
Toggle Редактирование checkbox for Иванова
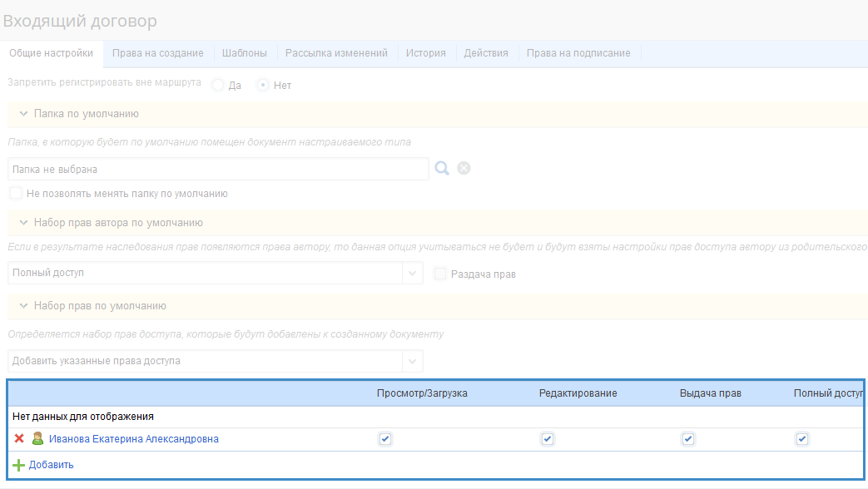(547, 439)
